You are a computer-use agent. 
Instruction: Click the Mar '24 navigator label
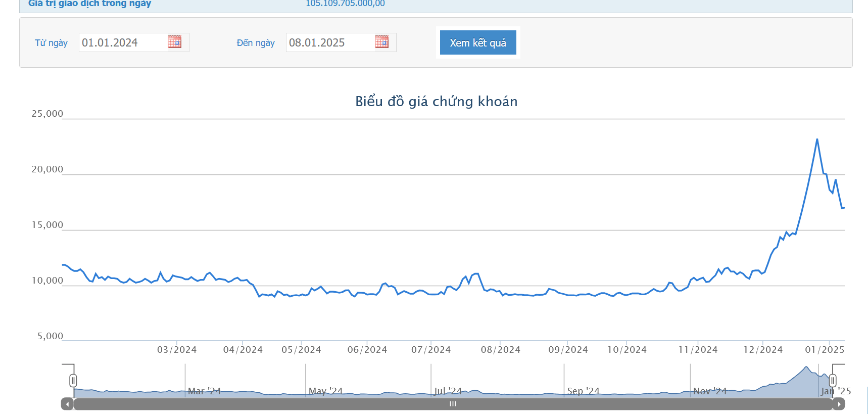[x=205, y=391]
